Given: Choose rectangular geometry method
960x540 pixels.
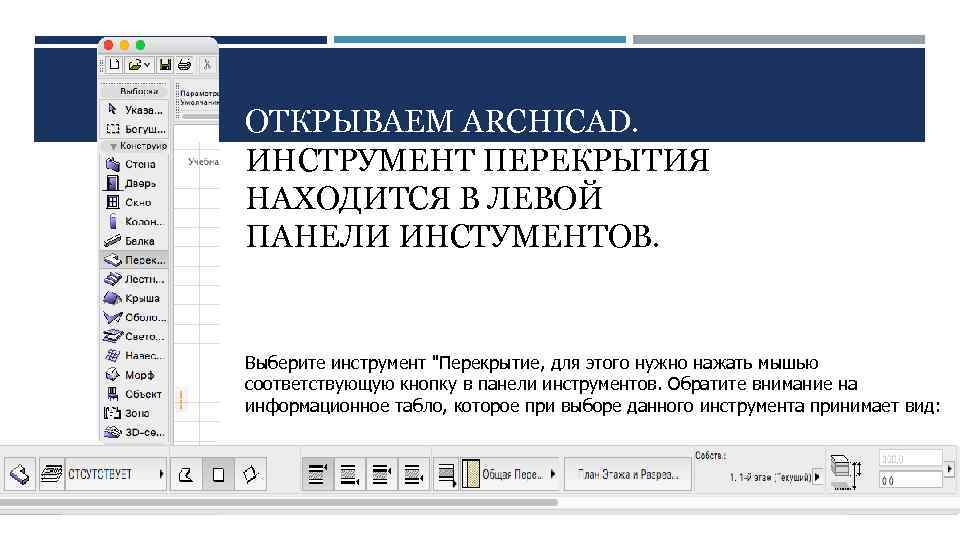Looking at the screenshot, I should click(x=218, y=474).
